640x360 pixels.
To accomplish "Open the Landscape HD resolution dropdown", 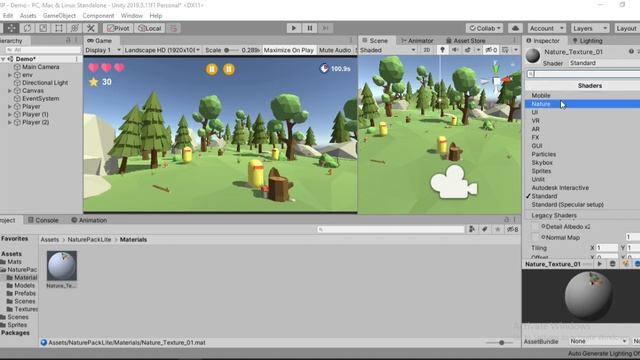I will 162,50.
